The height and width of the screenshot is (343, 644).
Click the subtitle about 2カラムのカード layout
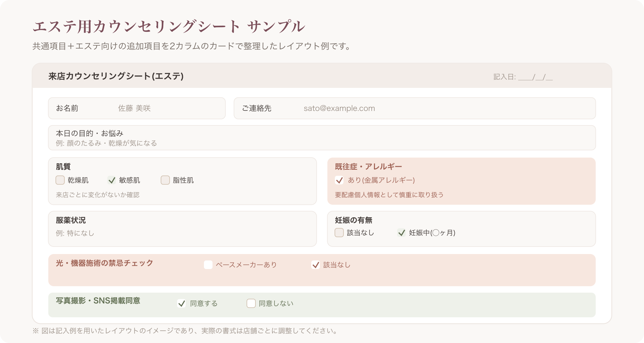pyautogui.click(x=192, y=46)
